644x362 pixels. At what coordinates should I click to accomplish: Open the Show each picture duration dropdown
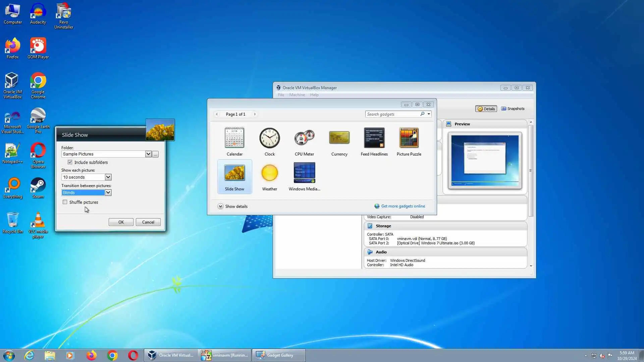[x=108, y=177]
